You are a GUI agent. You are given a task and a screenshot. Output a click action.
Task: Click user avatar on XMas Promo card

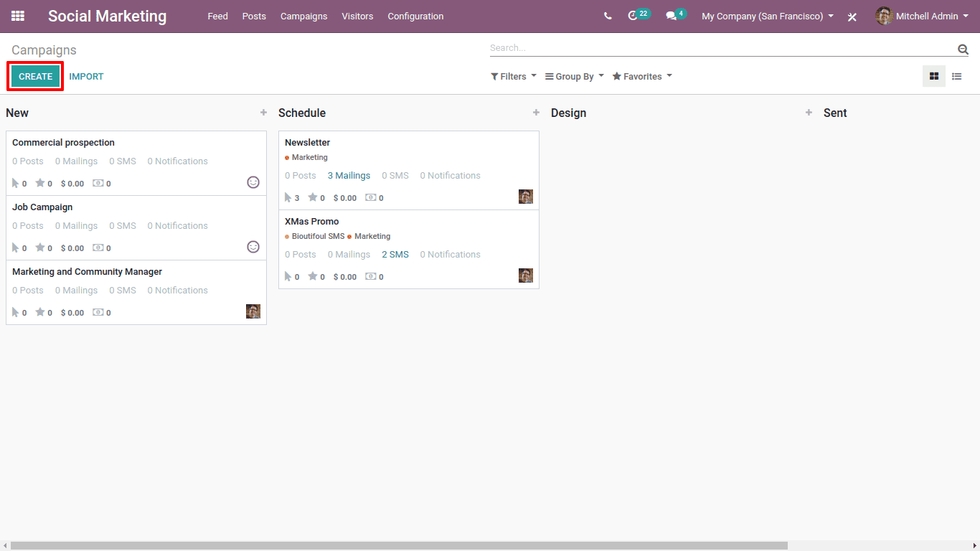[x=526, y=275]
